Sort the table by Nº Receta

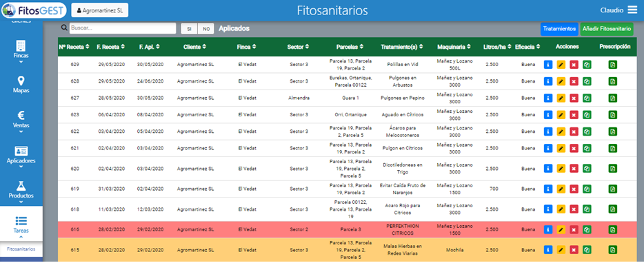pos(74,47)
